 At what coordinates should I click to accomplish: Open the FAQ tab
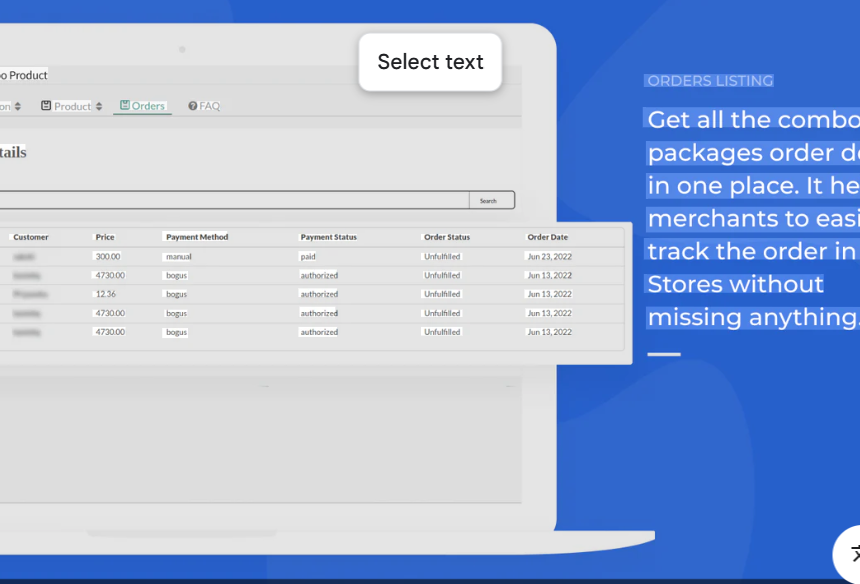[x=209, y=105]
